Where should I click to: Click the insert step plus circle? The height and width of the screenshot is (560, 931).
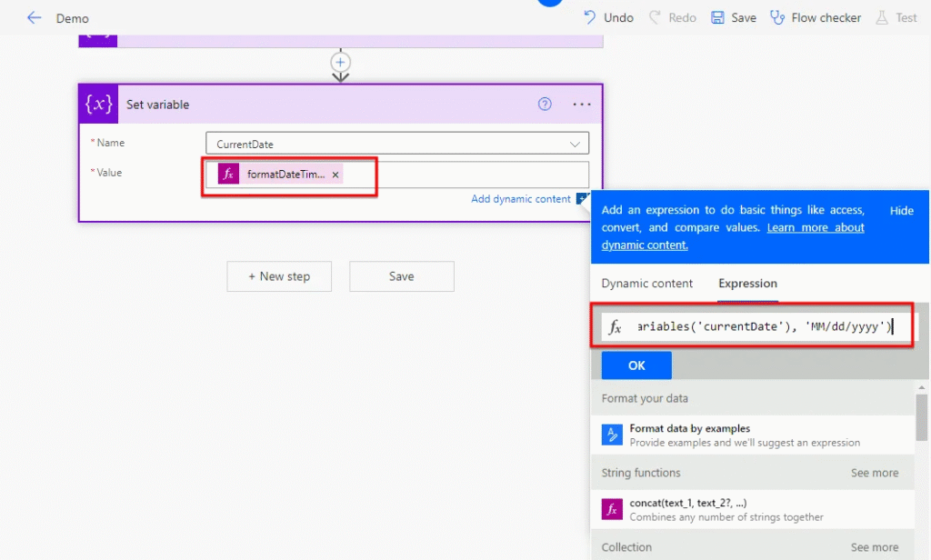pyautogui.click(x=341, y=62)
